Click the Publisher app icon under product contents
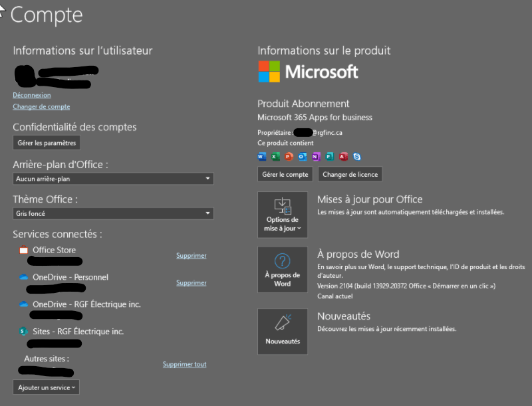 pyautogui.click(x=329, y=157)
